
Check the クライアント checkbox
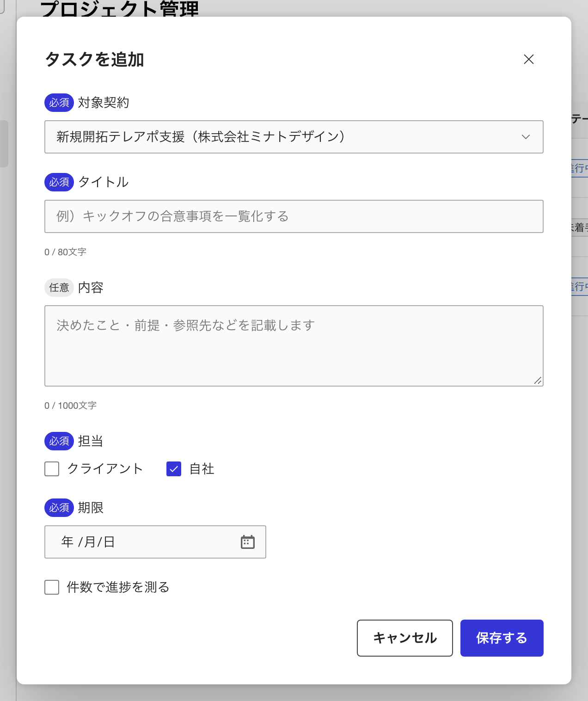coord(52,469)
